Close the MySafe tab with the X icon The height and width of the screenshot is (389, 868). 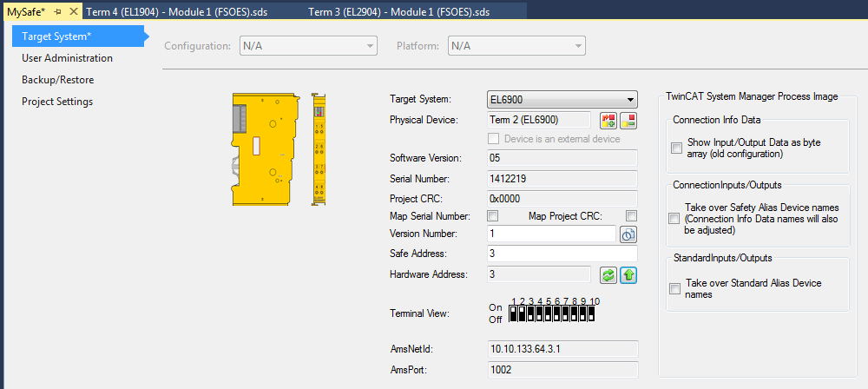coord(73,10)
